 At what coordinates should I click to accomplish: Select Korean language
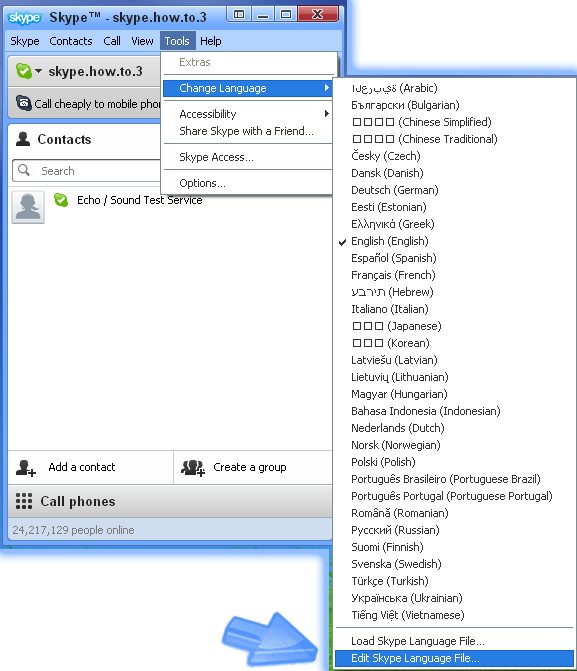391,343
